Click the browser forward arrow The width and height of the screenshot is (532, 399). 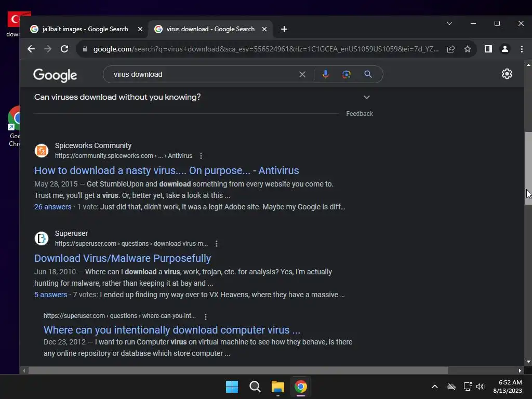click(x=48, y=49)
